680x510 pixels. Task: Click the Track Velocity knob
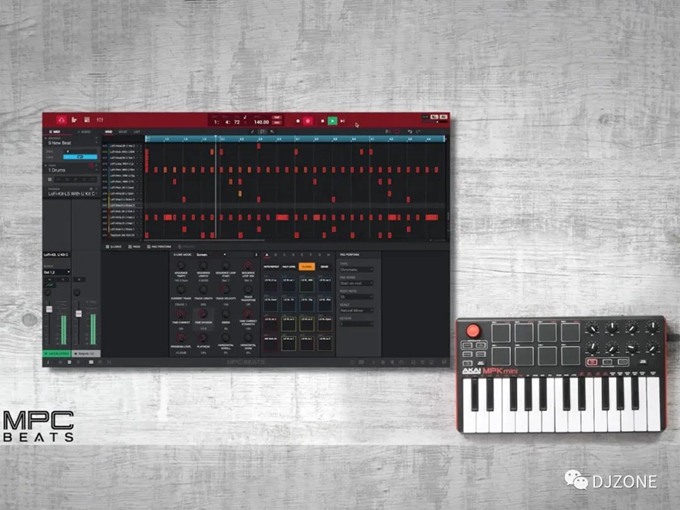coord(226,290)
